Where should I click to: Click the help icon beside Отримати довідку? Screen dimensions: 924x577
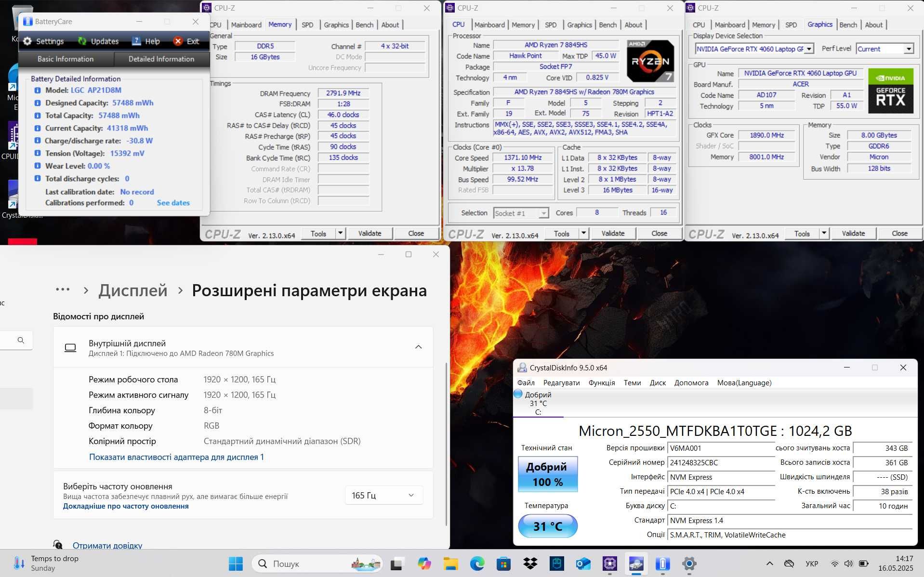tap(58, 545)
